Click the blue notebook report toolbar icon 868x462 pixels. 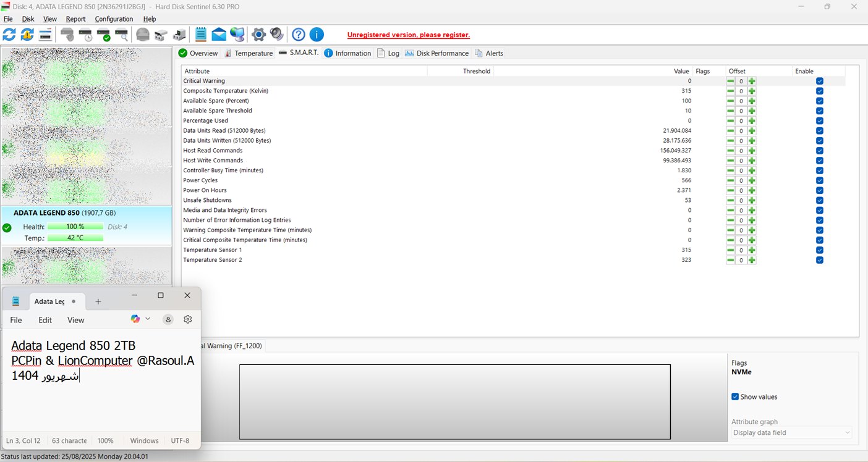pos(201,35)
